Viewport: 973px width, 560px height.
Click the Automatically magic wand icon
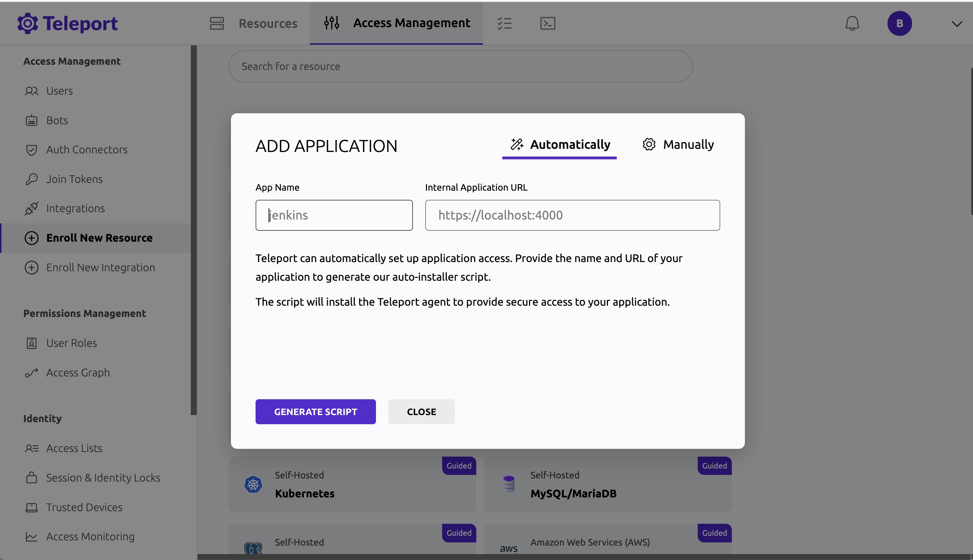(517, 144)
